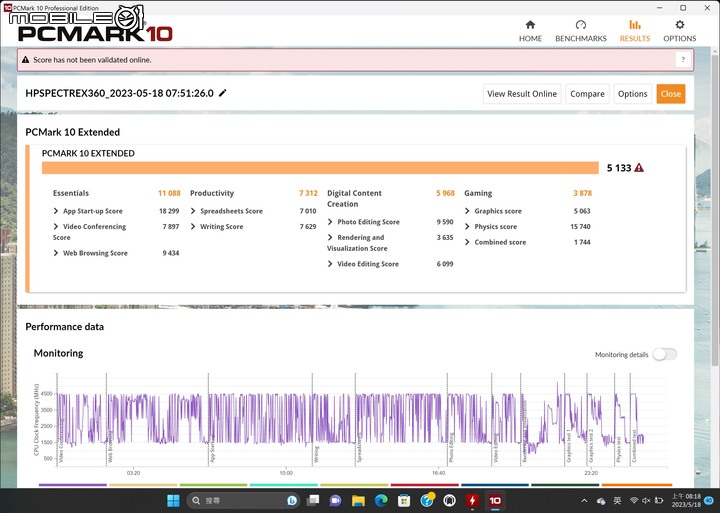Click the HPSPECTREX360 result name text
Viewport: 720px width, 513px height.
[119, 93]
